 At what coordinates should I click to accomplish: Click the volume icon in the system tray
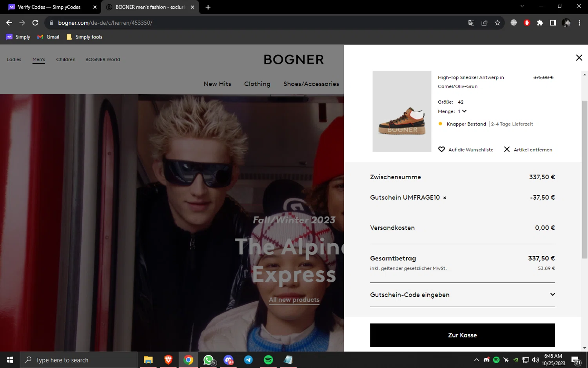coord(535,360)
